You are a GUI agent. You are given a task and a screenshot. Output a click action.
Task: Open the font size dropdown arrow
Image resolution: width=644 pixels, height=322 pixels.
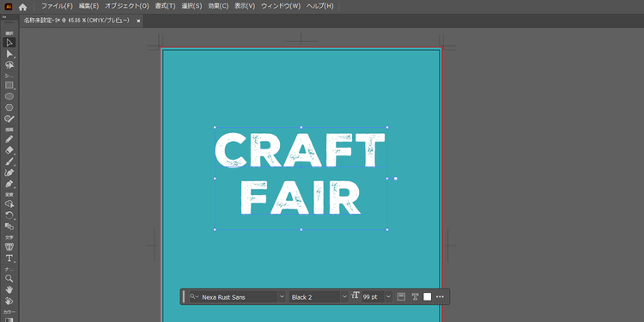388,297
